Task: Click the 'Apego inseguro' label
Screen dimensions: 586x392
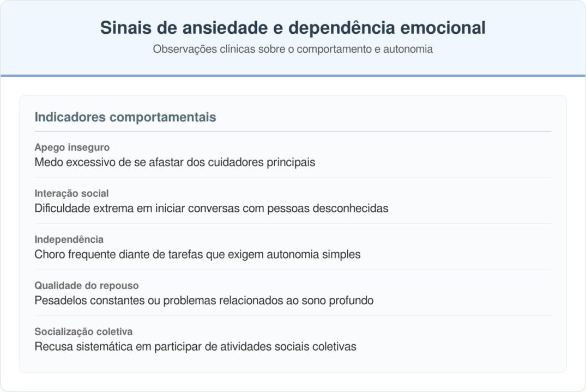Action: 72,148
